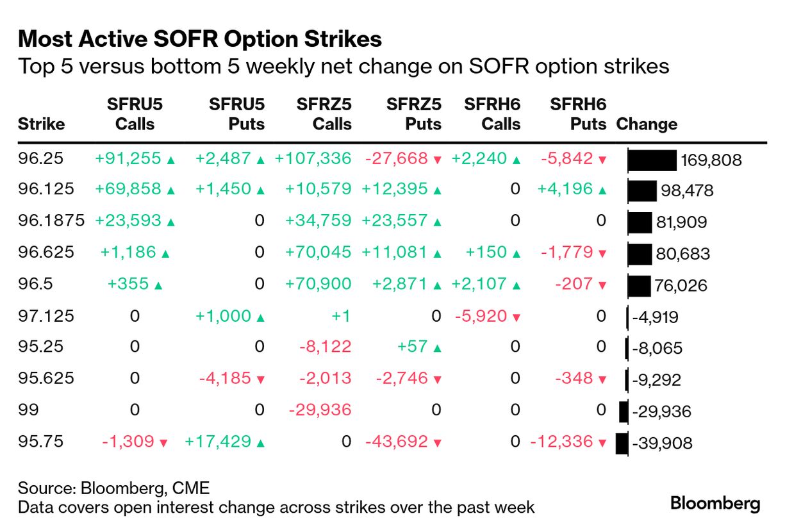Click the green up arrow beside +355
785x532 pixels.
coord(158,286)
